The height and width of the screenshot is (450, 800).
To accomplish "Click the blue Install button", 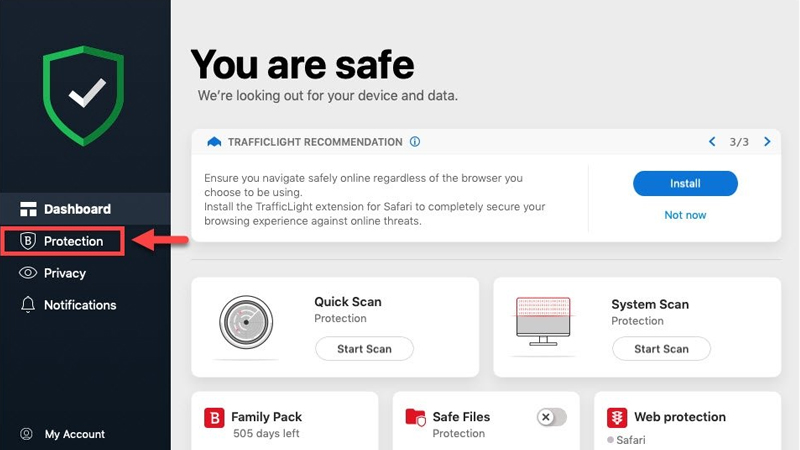I will click(x=685, y=183).
